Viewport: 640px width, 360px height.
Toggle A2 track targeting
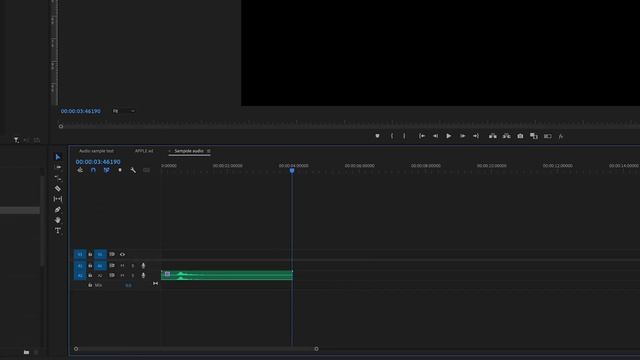100,276
